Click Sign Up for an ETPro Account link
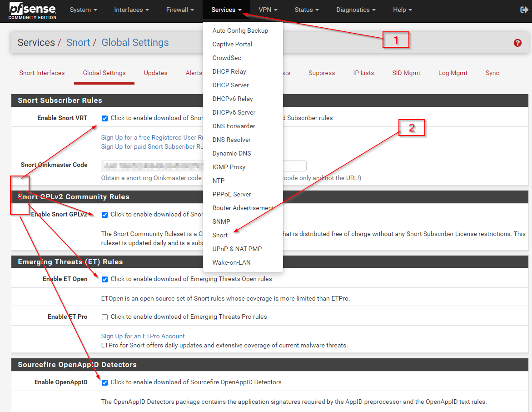The width and height of the screenshot is (532, 412). click(143, 336)
